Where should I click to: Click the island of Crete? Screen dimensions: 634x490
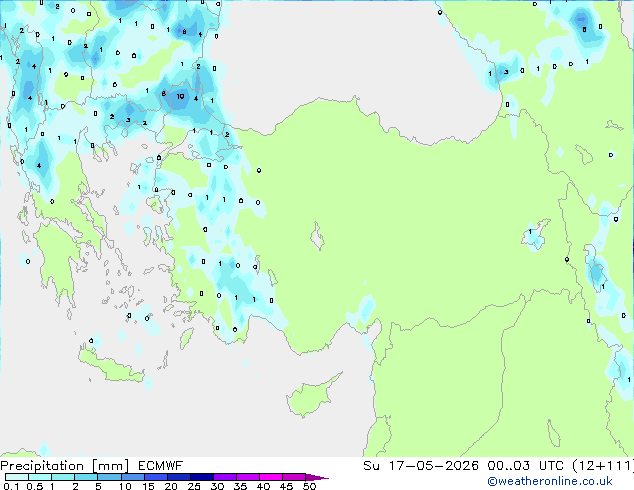coord(111,366)
